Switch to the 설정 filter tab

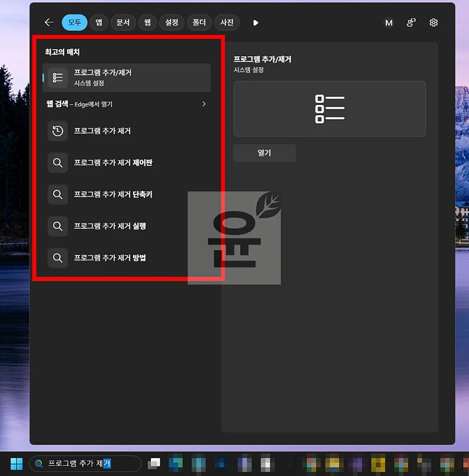(172, 23)
